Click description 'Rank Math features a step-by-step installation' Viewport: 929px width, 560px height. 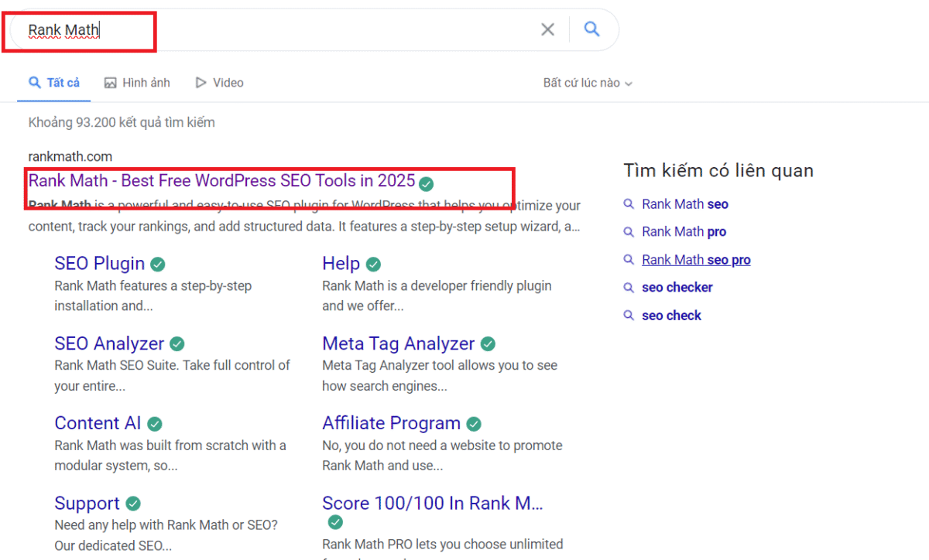pos(153,295)
